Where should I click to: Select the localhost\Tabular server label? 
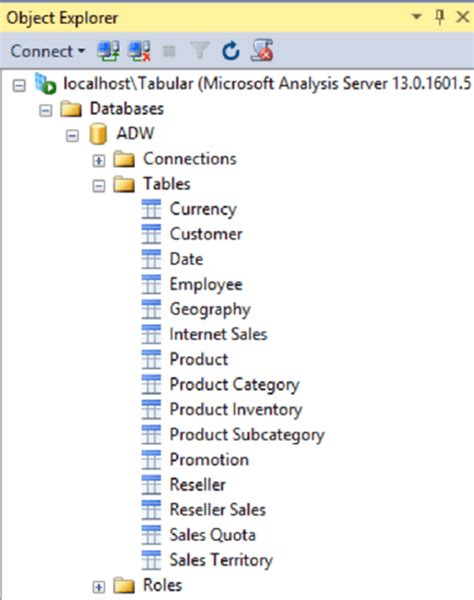[267, 83]
